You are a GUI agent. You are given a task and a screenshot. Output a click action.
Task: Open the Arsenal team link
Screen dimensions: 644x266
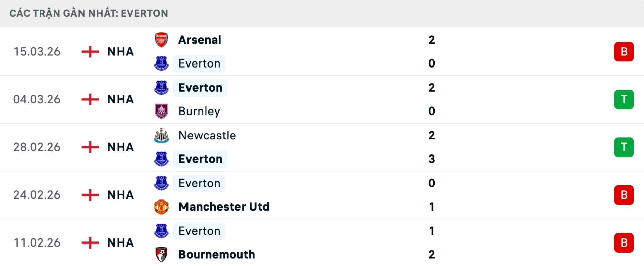(x=200, y=40)
